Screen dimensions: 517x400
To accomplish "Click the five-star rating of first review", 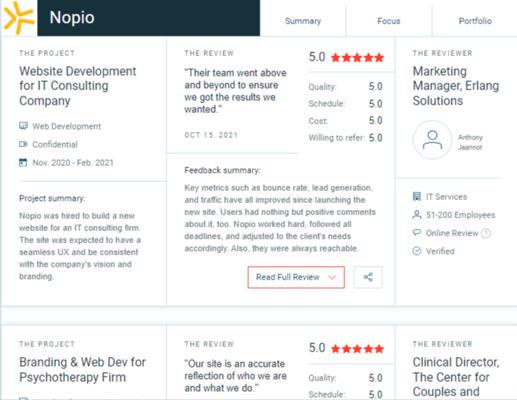I will (x=357, y=58).
